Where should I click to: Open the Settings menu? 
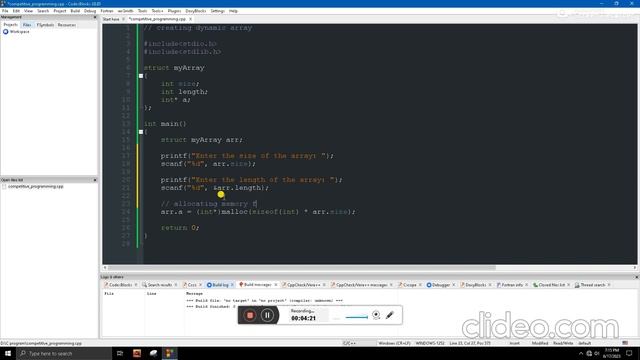click(x=218, y=11)
